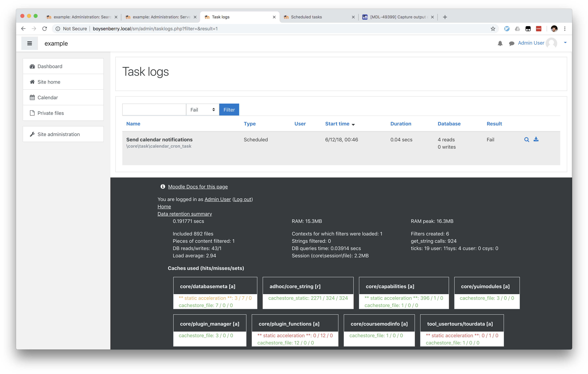588x374 pixels.
Task: Sort by Start time column header
Action: click(x=337, y=124)
